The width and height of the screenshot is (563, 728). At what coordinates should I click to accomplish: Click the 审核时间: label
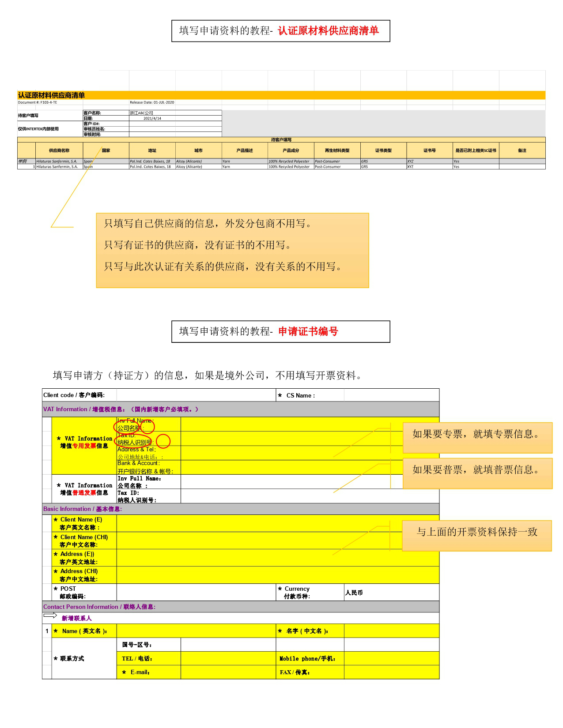[x=92, y=134]
